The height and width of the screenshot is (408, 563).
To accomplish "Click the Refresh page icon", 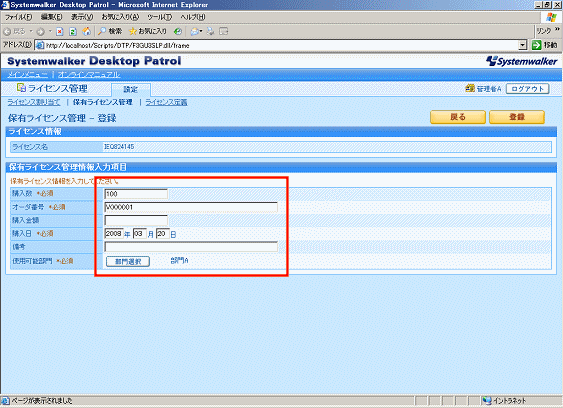I will [x=73, y=32].
